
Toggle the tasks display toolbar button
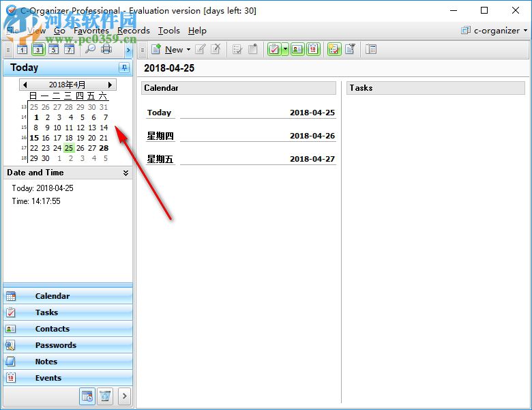[x=274, y=50]
